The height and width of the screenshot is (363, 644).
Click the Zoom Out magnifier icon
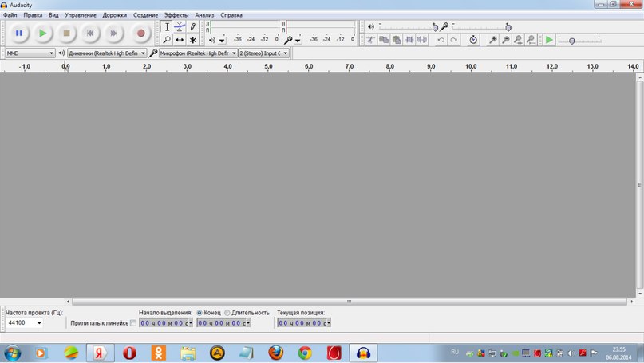click(506, 40)
